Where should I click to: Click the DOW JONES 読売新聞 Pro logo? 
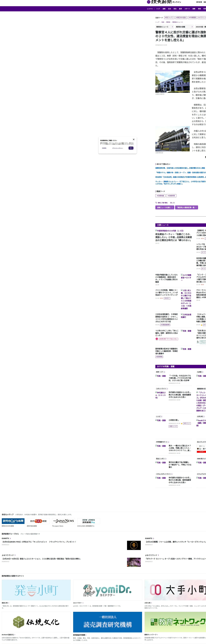(x=89, y=521)
